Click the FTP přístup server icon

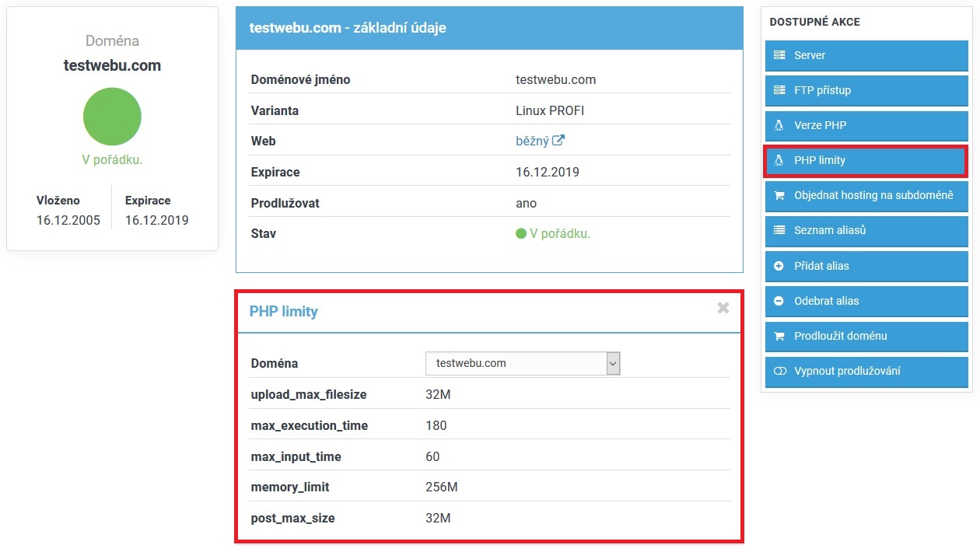pos(779,90)
